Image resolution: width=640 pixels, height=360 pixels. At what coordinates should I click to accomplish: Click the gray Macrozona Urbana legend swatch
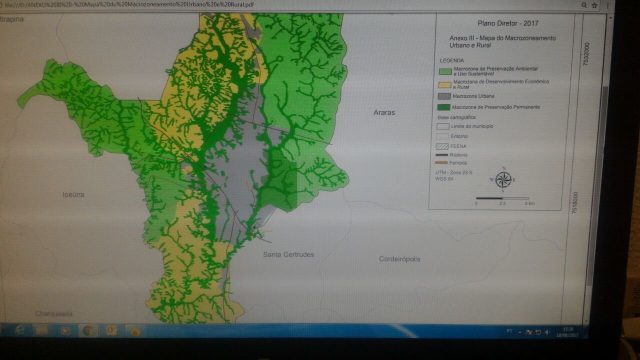tap(444, 96)
